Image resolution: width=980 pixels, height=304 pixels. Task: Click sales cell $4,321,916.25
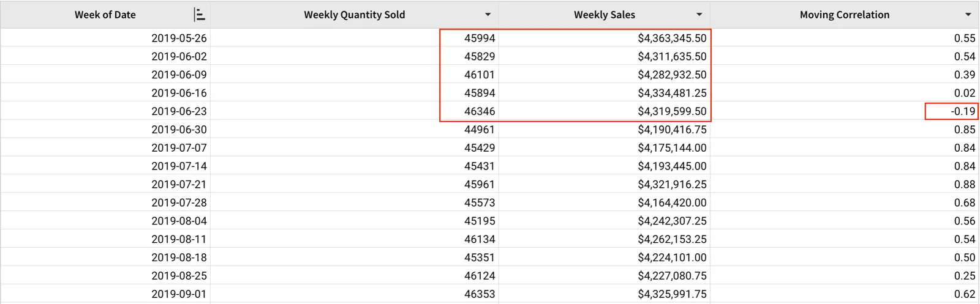coord(605,184)
